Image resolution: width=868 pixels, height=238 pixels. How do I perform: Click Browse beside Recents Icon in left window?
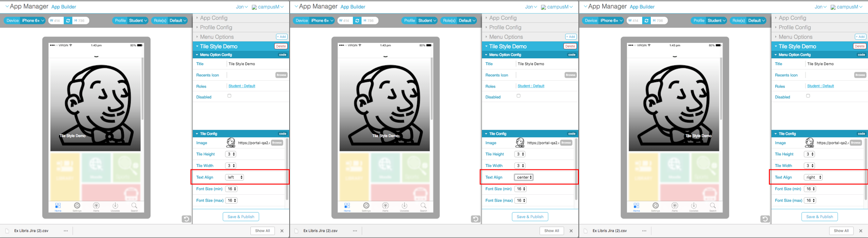tap(281, 75)
